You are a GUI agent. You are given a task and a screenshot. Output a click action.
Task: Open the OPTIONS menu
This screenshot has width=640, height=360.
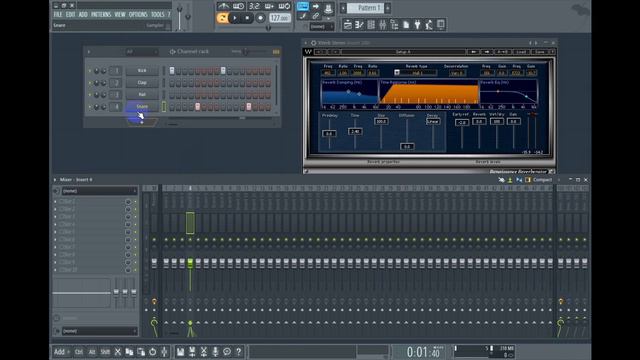[x=138, y=14]
